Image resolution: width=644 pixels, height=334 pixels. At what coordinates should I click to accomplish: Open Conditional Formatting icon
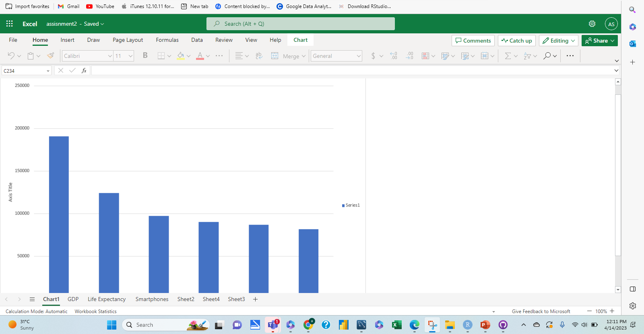click(x=425, y=56)
